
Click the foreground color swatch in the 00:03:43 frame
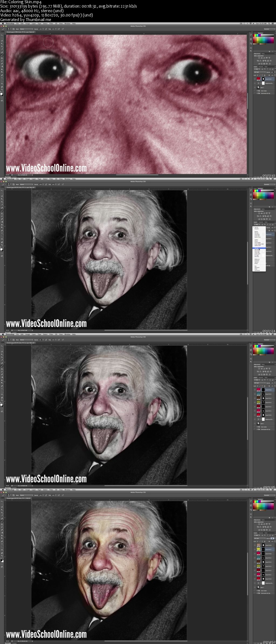pyautogui.click(x=1, y=94)
